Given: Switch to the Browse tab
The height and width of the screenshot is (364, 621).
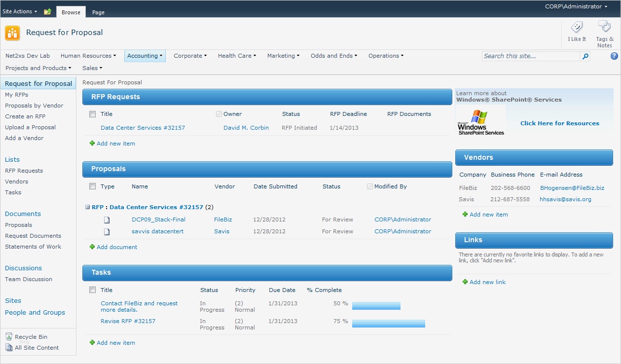Looking at the screenshot, I should [71, 12].
